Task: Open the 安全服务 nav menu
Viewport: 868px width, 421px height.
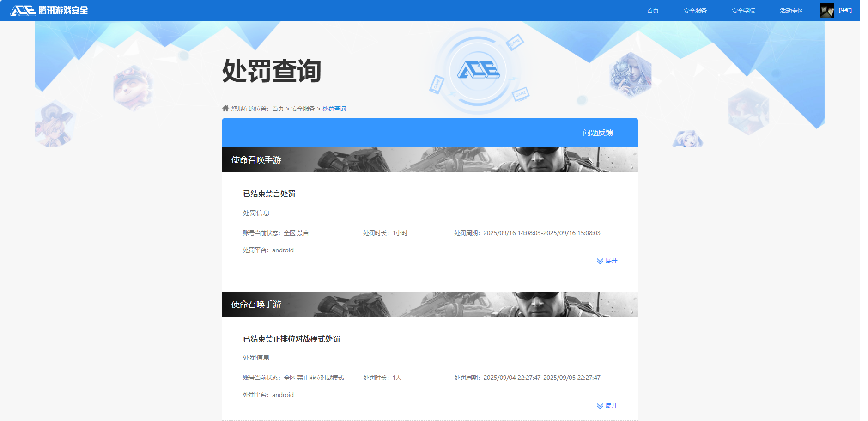Action: [695, 11]
